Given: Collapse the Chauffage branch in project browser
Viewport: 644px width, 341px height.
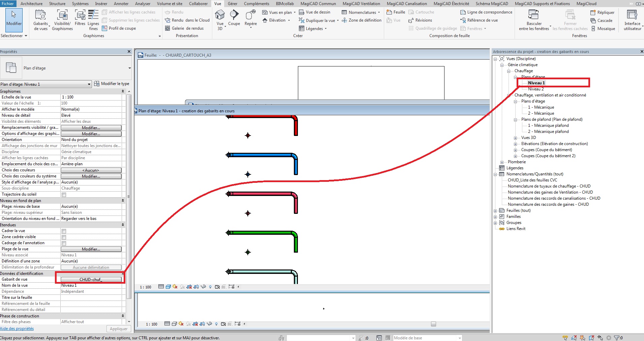Looking at the screenshot, I should [509, 71].
